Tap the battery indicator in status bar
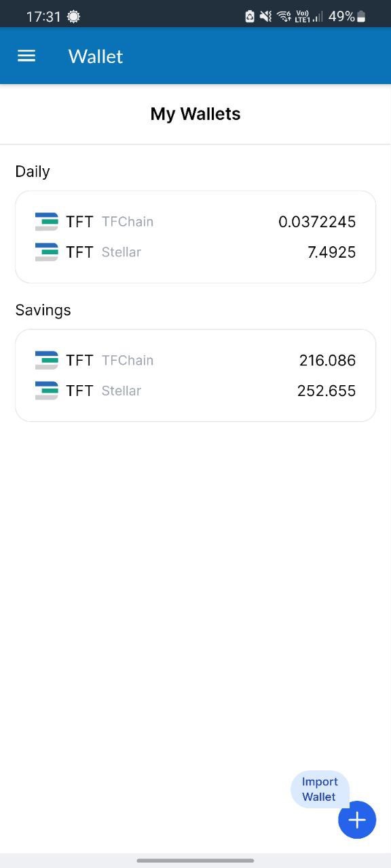 pos(362,16)
